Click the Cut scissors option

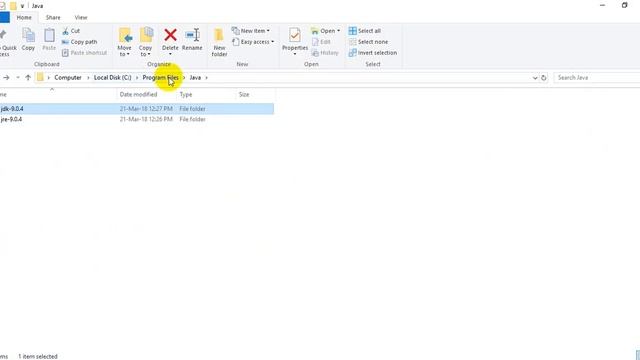point(71,31)
